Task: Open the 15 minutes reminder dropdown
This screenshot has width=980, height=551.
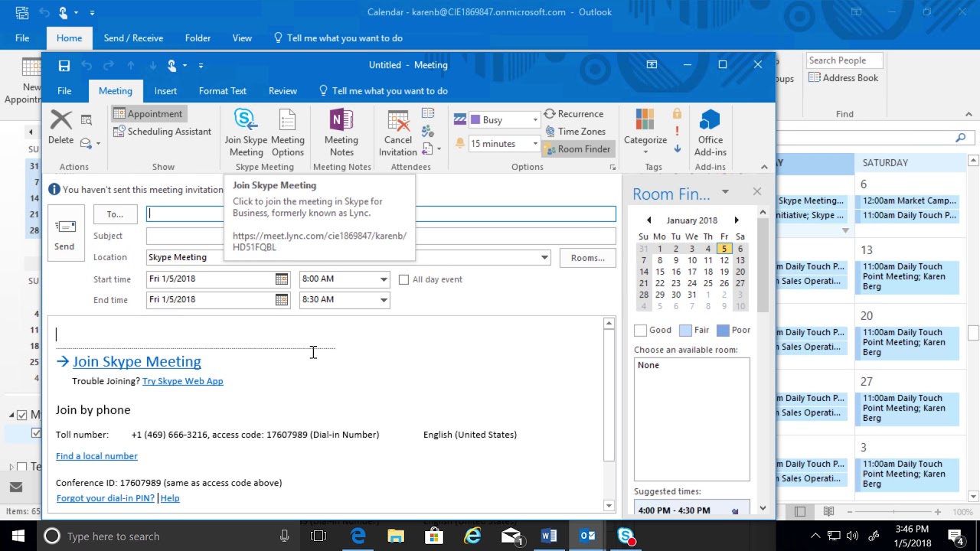Action: click(535, 144)
